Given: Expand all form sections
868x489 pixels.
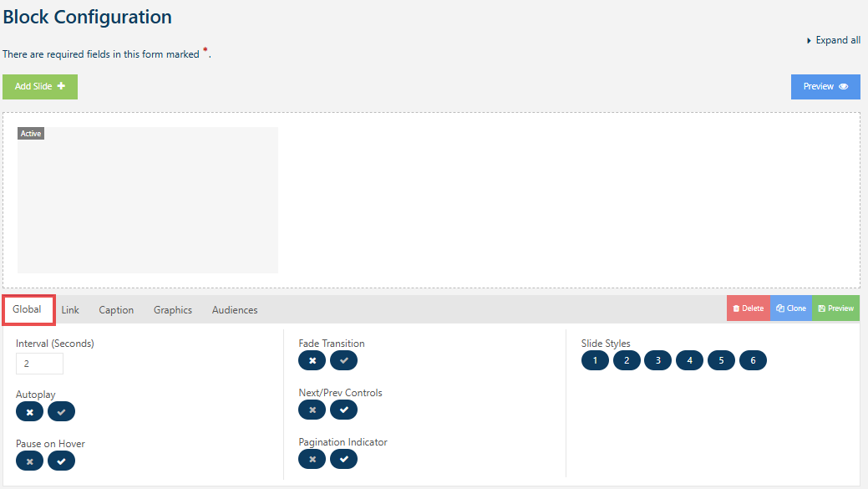Looking at the screenshot, I should pos(833,40).
